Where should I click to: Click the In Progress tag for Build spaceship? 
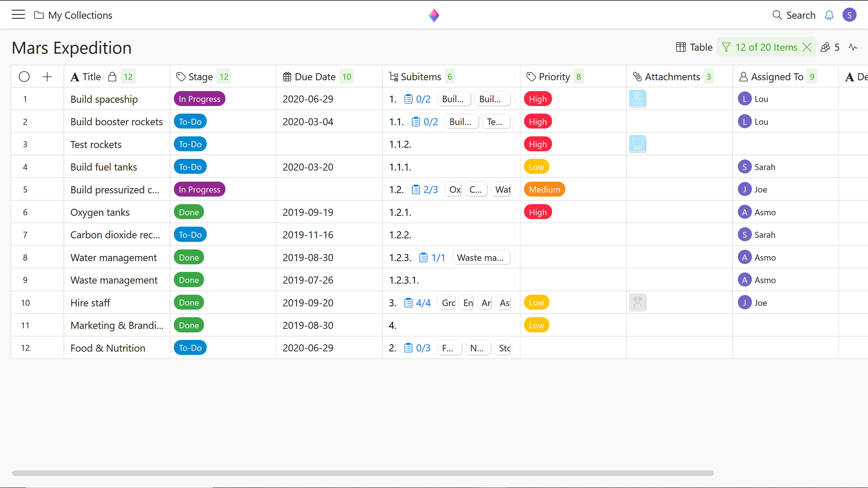199,99
